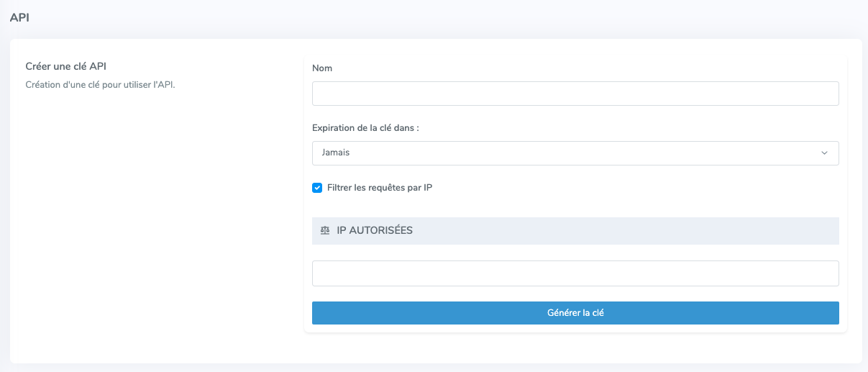Select the input box below IP AUTORISÉES header

point(575,273)
